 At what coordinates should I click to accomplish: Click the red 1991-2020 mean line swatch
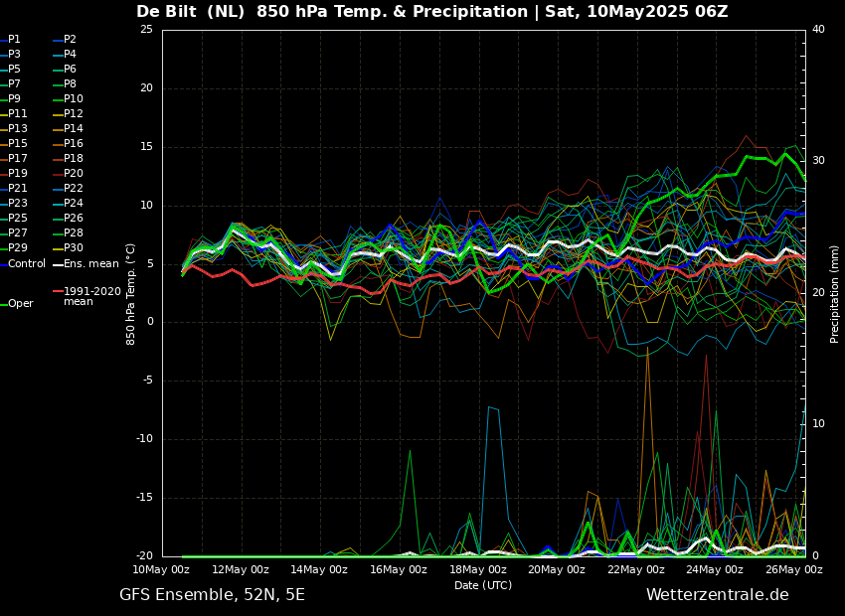click(x=58, y=292)
